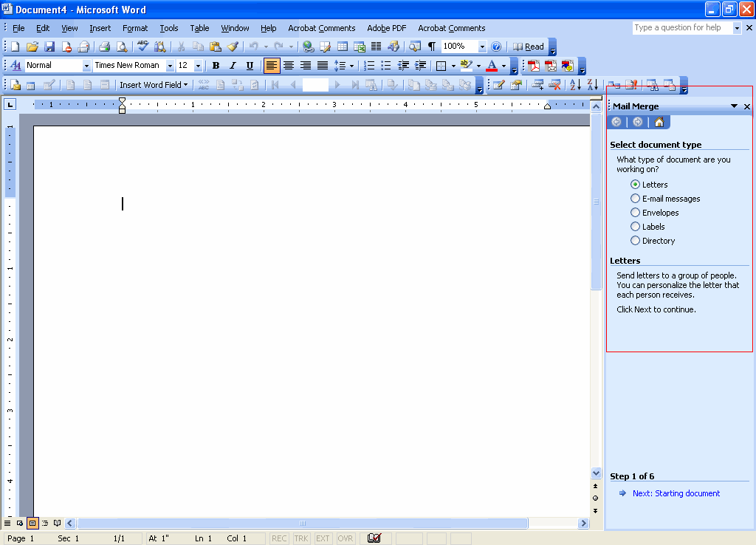Screen dimensions: 756x545
Task: Toggle Underline formatting
Action: point(250,65)
